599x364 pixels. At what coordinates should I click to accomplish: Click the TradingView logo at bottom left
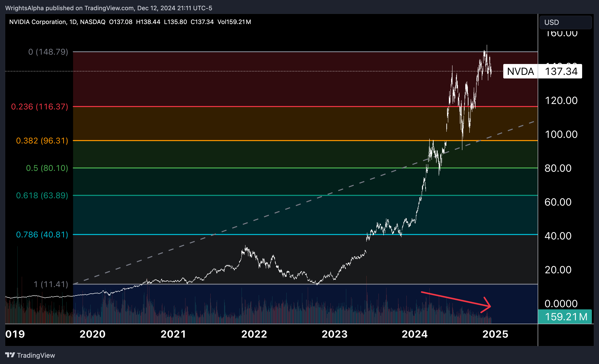tap(10, 355)
